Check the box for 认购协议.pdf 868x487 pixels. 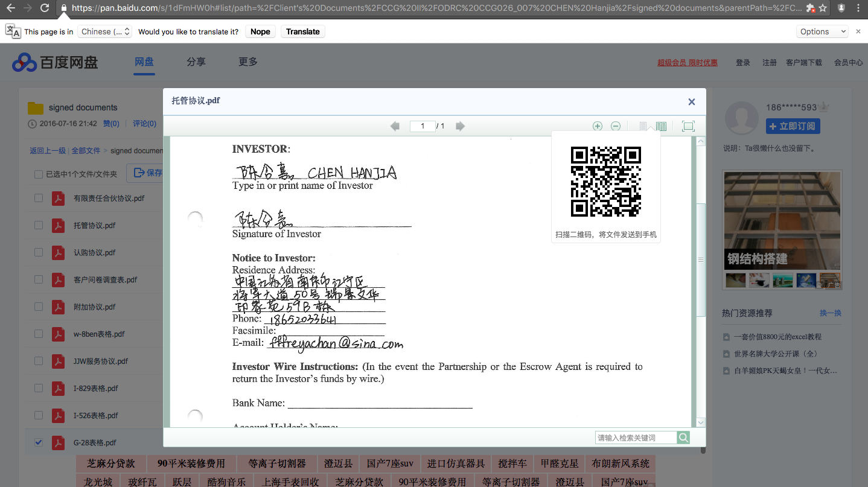[39, 252]
